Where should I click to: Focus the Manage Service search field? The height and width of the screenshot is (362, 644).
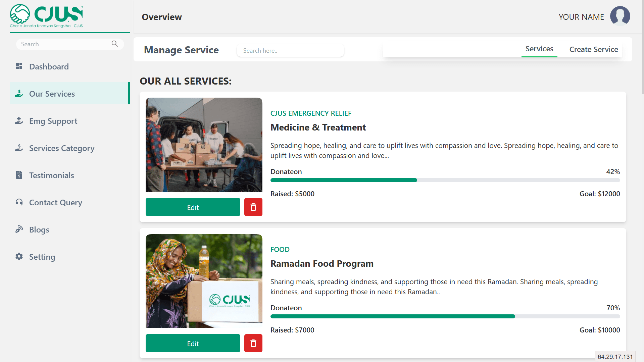click(x=290, y=50)
